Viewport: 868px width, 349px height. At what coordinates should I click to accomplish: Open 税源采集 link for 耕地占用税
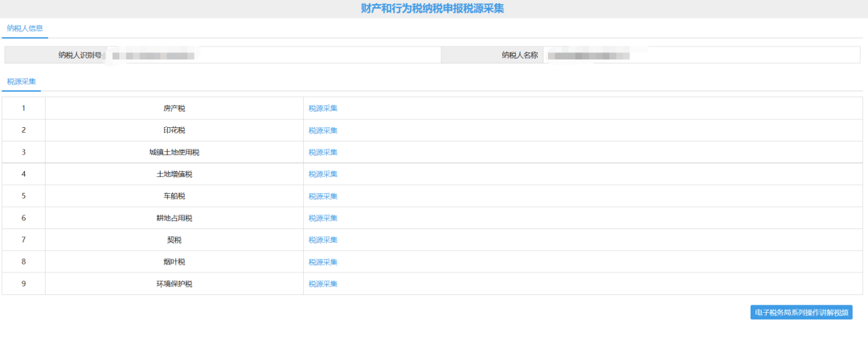tap(322, 218)
